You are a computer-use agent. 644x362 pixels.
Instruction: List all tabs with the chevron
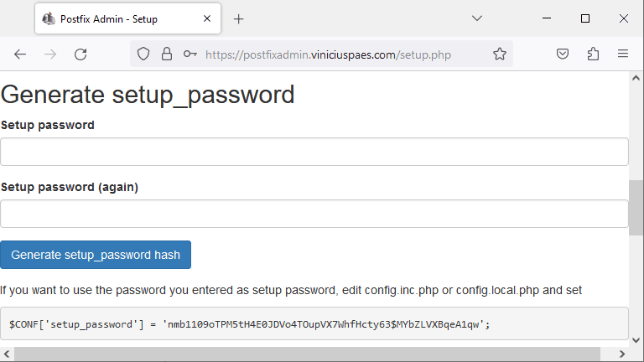(477, 18)
